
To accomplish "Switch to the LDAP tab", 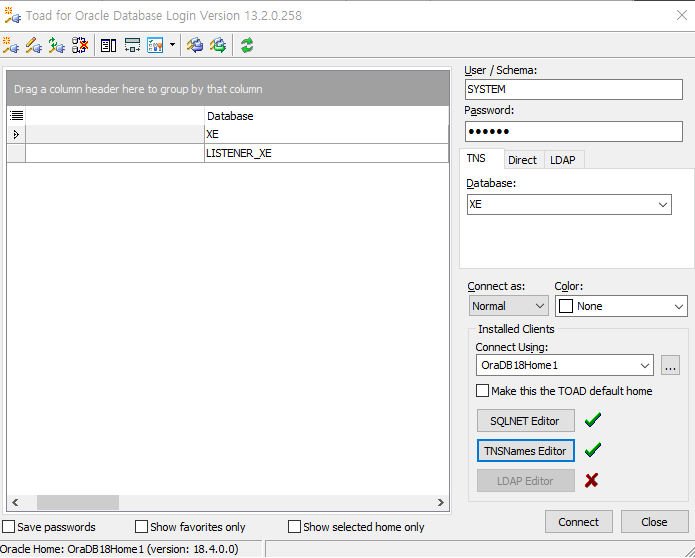I will click(563, 160).
